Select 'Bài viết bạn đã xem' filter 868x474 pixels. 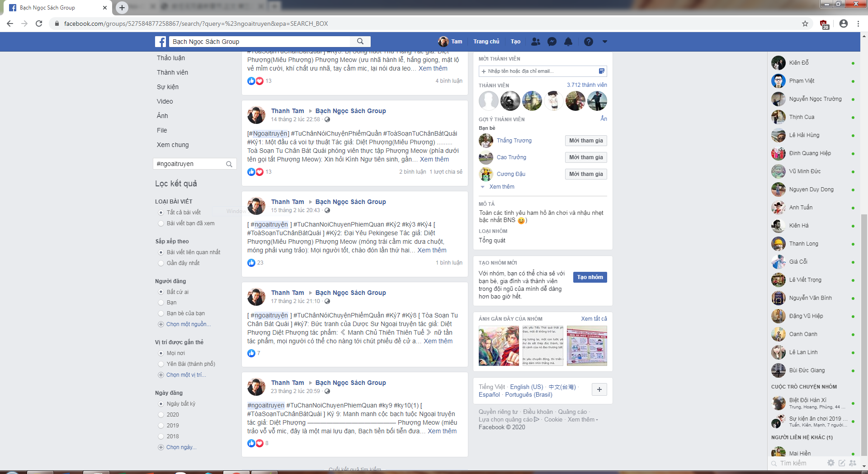[x=161, y=223]
